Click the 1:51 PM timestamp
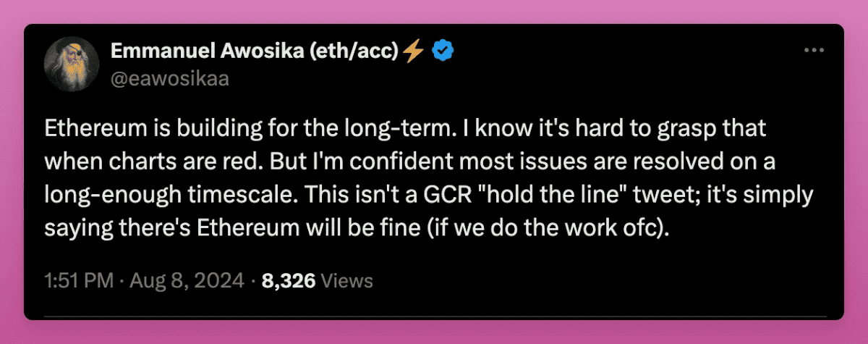 pos(77,280)
